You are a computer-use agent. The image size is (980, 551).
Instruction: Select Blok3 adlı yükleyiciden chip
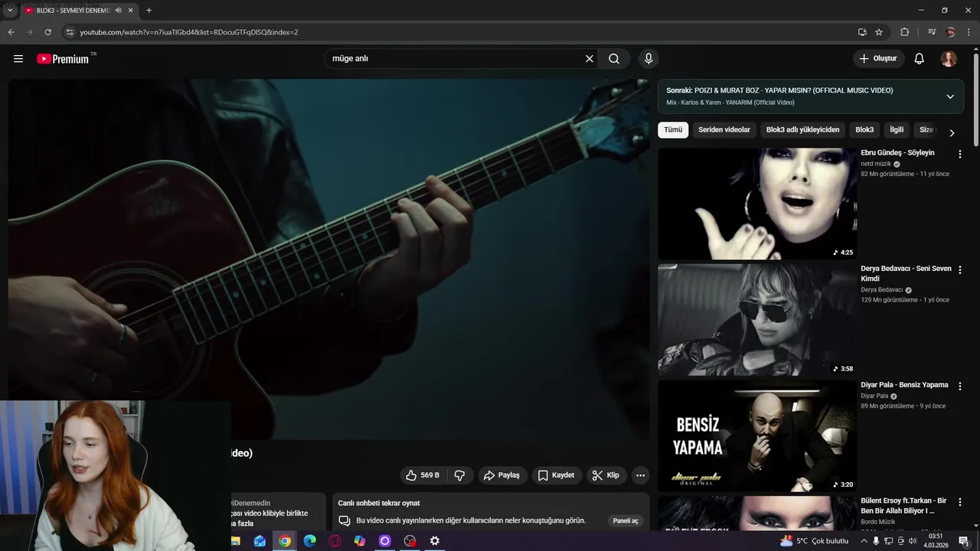point(802,130)
